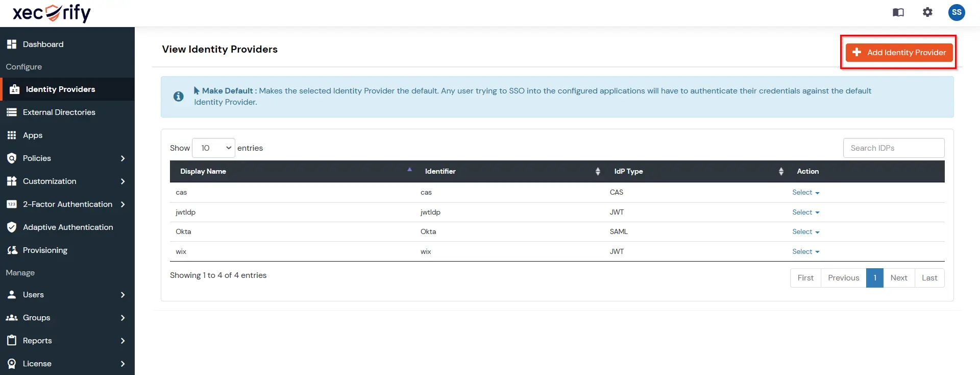The width and height of the screenshot is (980, 375).
Task: Click the Apps grid icon
Action: pyautogui.click(x=12, y=135)
